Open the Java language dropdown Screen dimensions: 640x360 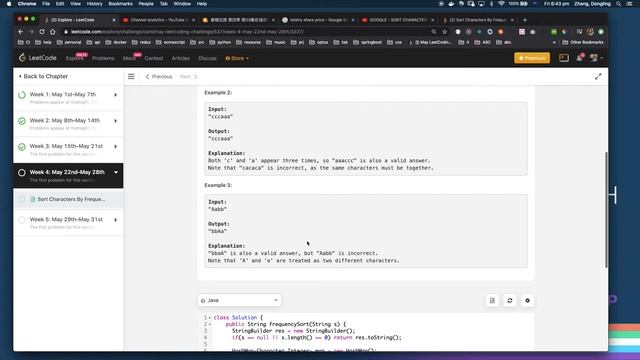pyautogui.click(x=239, y=300)
